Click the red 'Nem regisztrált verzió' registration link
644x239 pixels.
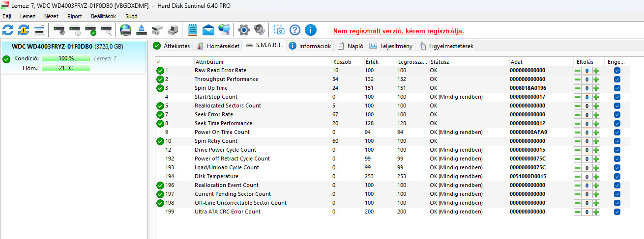pos(399,31)
